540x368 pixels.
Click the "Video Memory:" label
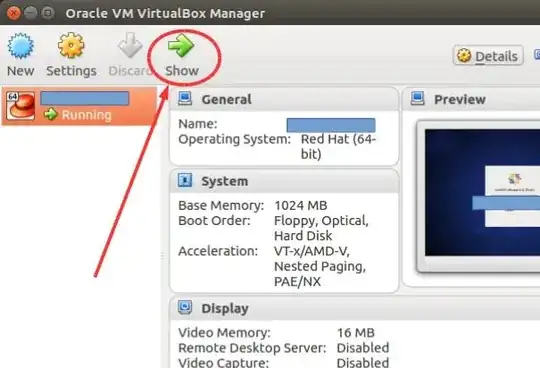(x=225, y=333)
